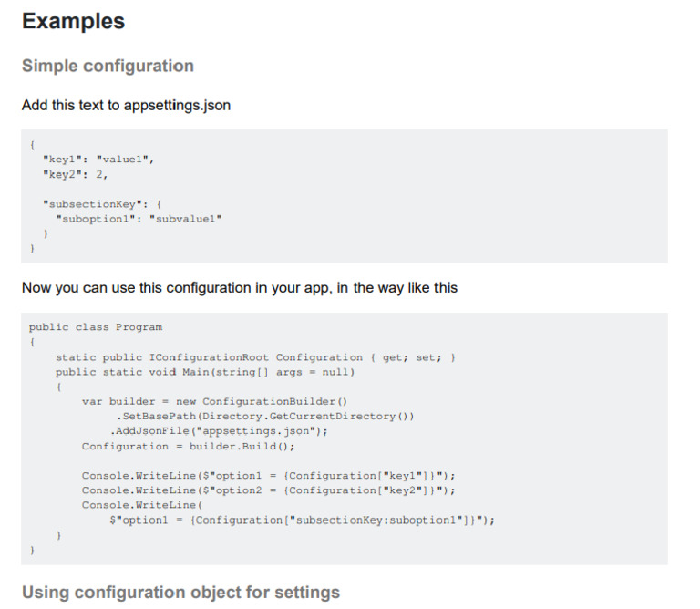Image resolution: width=700 pixels, height=609 pixels.
Task: Click the IConfigurationRoot Configuration property line
Action: tap(255, 357)
